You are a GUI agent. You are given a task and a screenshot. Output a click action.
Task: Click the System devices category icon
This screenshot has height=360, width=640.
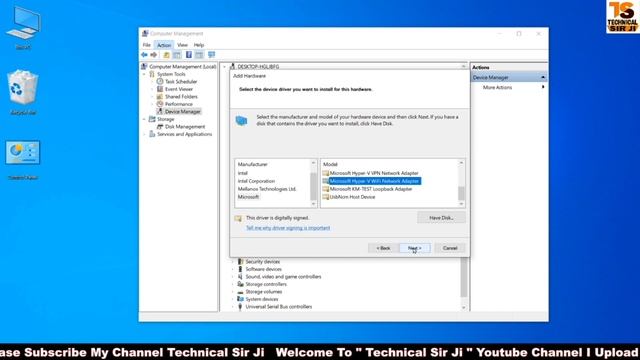click(240, 299)
